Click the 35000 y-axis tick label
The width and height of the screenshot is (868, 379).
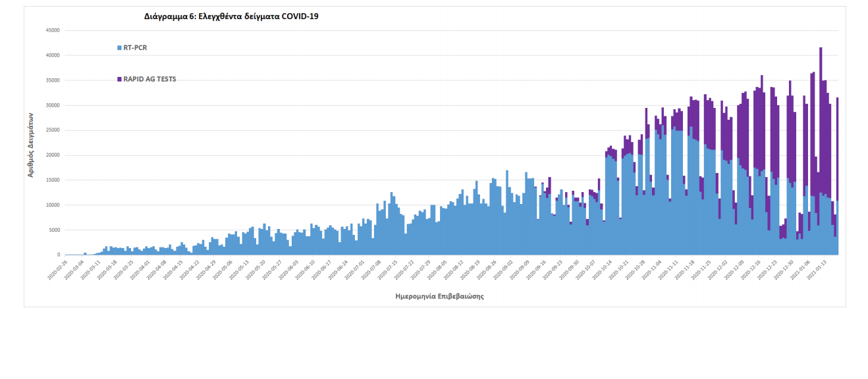[x=52, y=80]
